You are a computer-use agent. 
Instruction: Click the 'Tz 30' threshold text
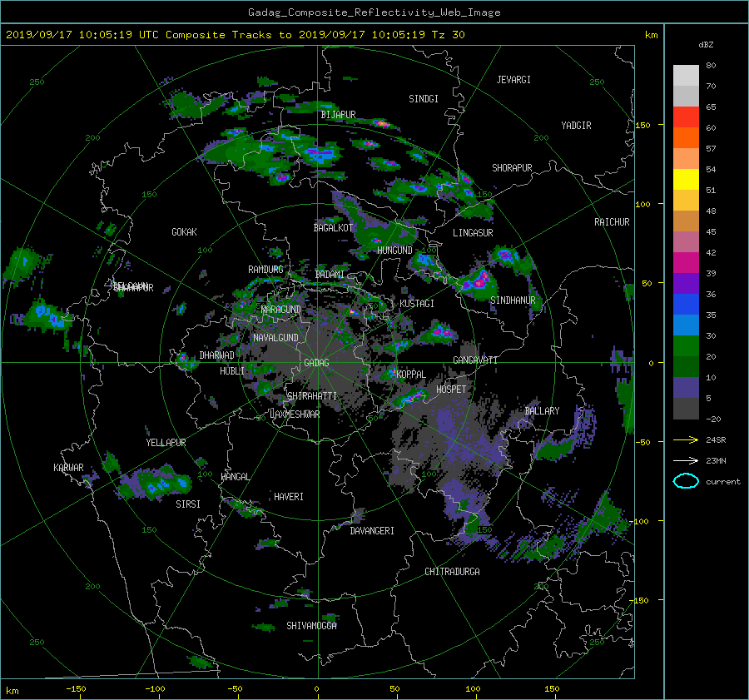448,35
